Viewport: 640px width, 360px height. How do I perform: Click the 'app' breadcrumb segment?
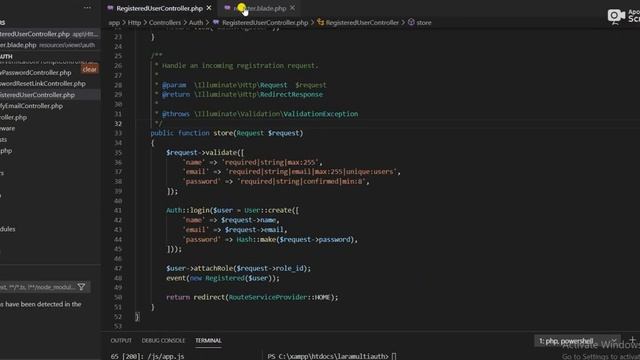114,22
